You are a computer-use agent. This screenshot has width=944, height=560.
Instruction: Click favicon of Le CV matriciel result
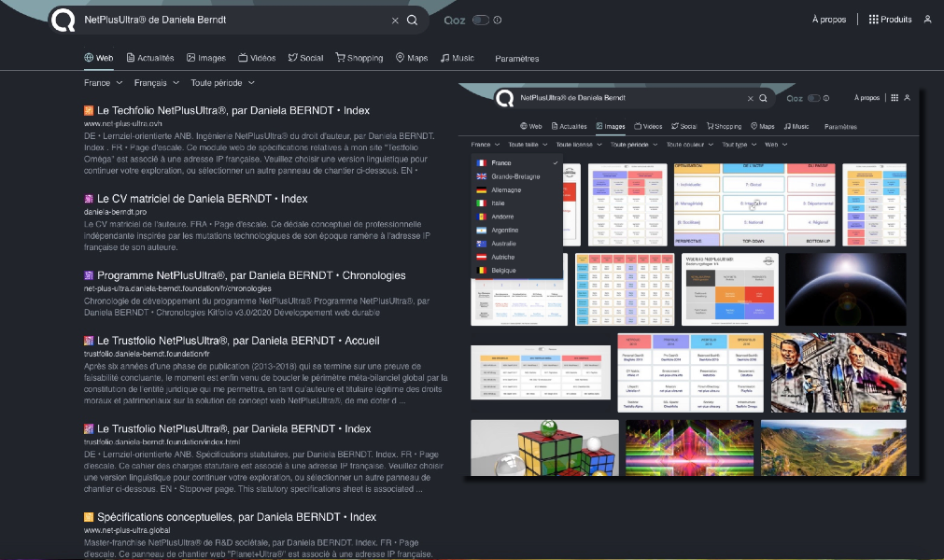89,199
